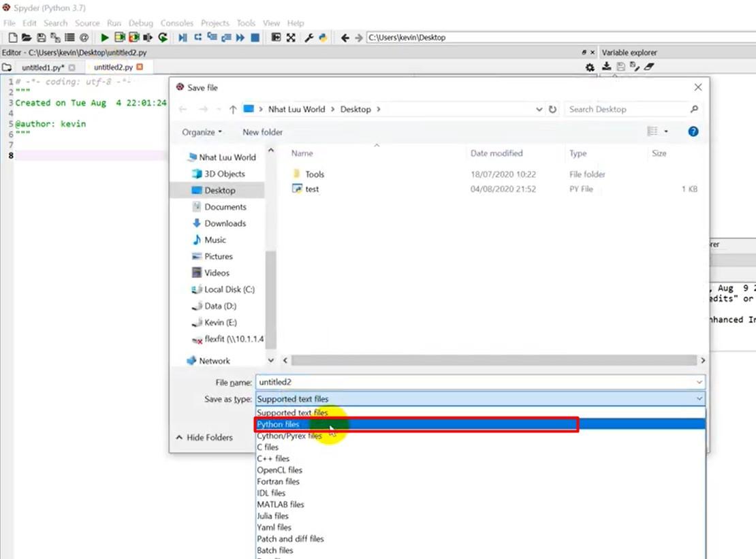Viewport: 756px width, 559px height.
Task: Open the Organize dropdown menu
Action: 202,132
